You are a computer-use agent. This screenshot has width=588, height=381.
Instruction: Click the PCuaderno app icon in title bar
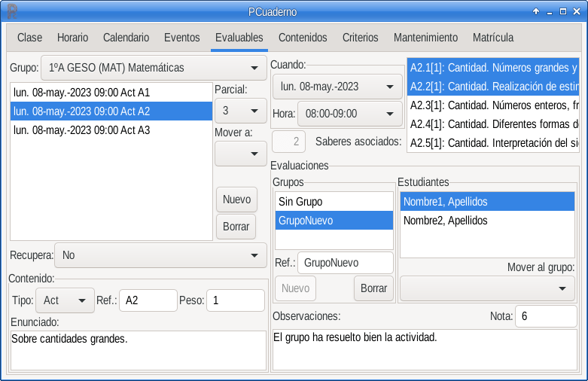pyautogui.click(x=12, y=11)
